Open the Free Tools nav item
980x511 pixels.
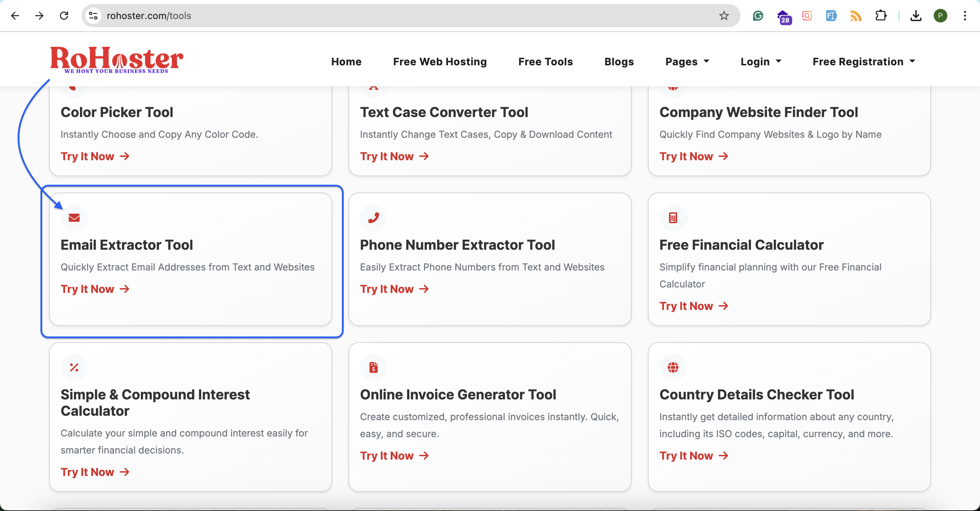545,62
